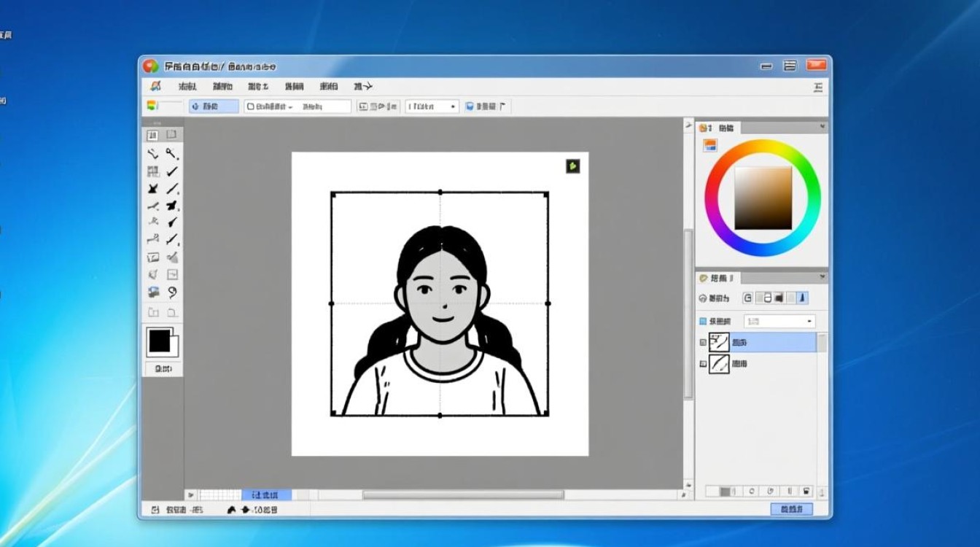Toggle visibility box of the unselected lower layer

[703, 363]
